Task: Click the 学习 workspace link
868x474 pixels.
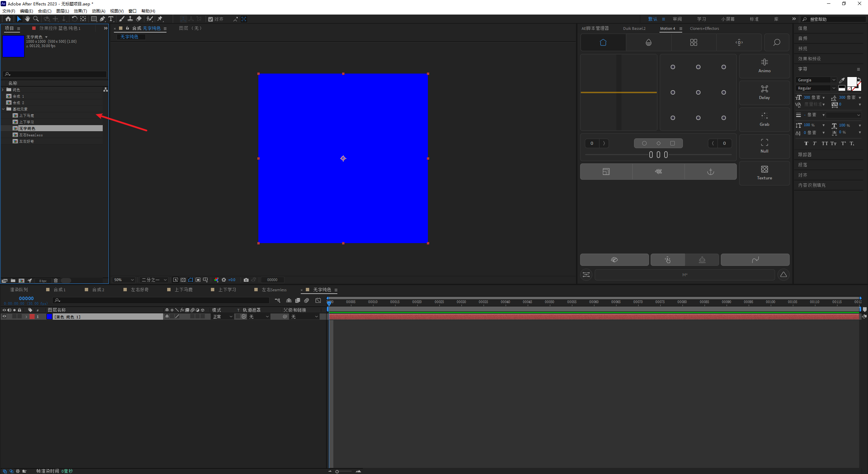Action: tap(702, 19)
